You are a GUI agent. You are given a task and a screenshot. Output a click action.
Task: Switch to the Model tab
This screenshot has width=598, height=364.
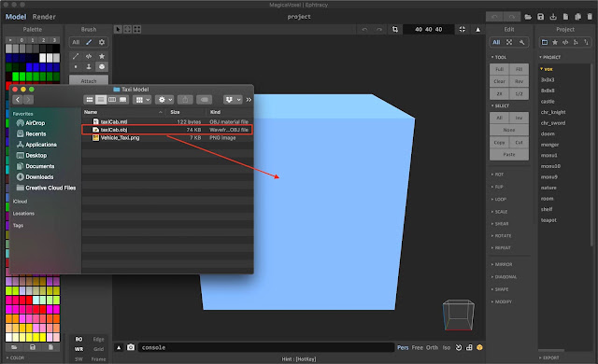[16, 17]
